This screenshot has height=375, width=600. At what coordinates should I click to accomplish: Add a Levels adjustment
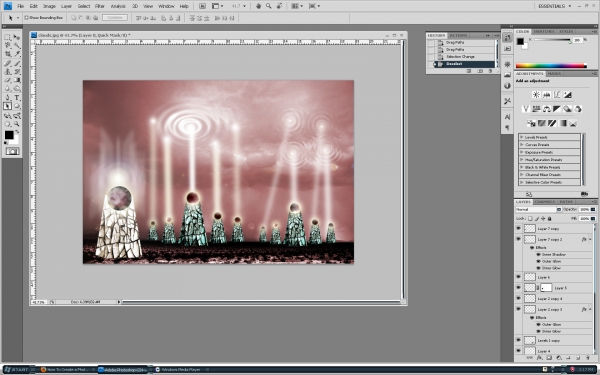point(546,95)
